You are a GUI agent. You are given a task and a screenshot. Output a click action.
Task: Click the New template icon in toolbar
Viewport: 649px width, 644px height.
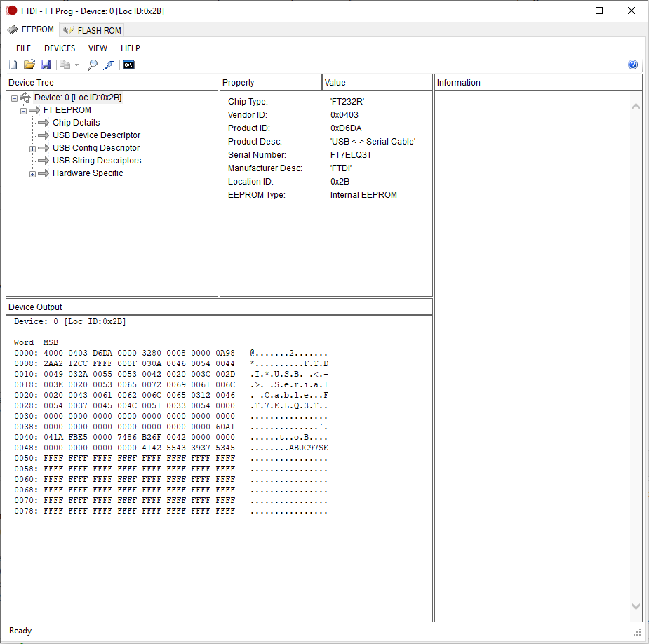pyautogui.click(x=13, y=65)
